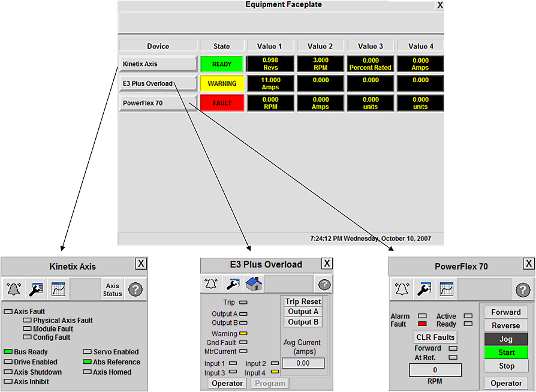Screen dimensions: 536x392
Task: Click the Kinetix Axis 0.998 Revs value
Action: (x=270, y=64)
